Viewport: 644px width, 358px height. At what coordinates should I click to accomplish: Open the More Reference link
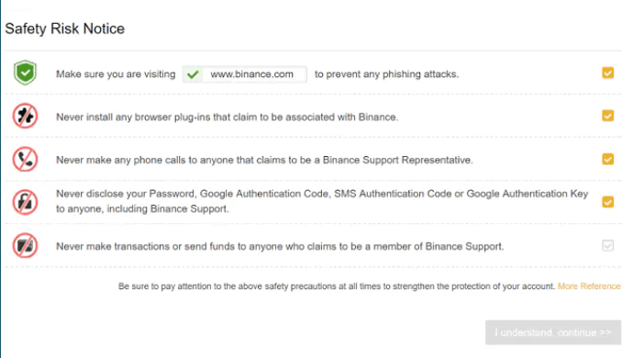[589, 286]
